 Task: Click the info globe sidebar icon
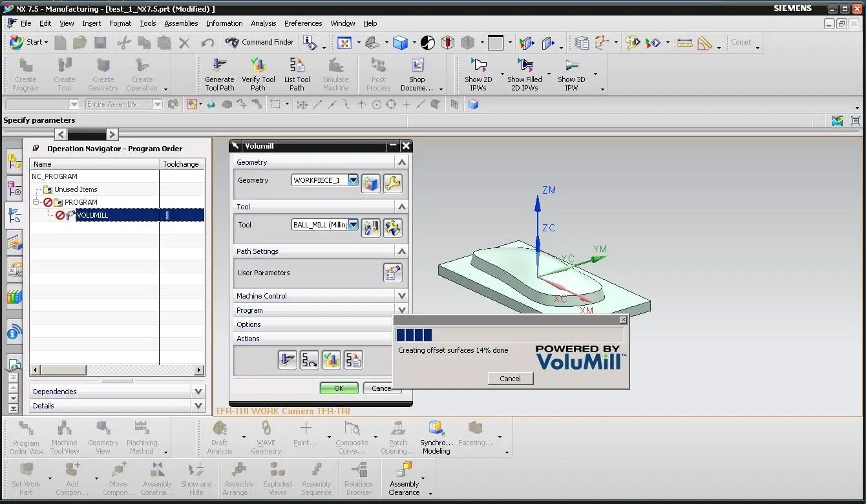click(14, 333)
